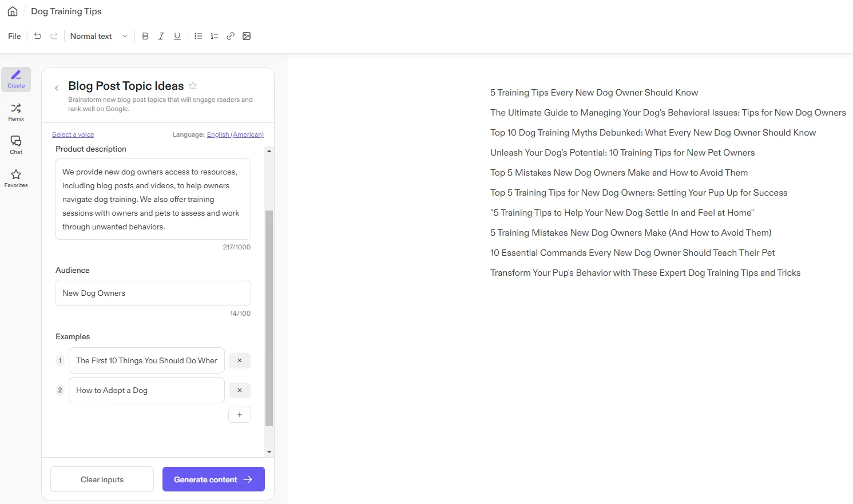853x504 pixels.
Task: Switch to the Remix tab
Action: (16, 112)
